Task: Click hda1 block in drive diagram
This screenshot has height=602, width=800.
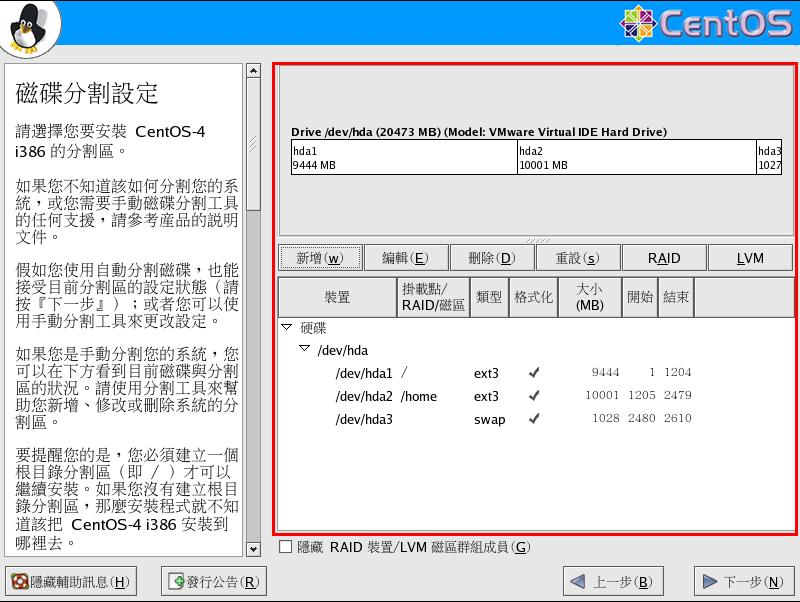Action: (403, 158)
